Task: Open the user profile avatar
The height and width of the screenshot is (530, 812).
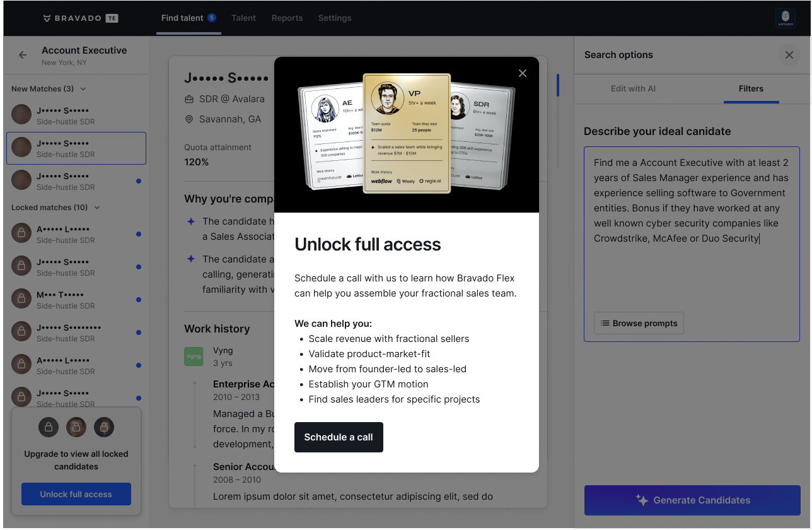Action: [785, 18]
